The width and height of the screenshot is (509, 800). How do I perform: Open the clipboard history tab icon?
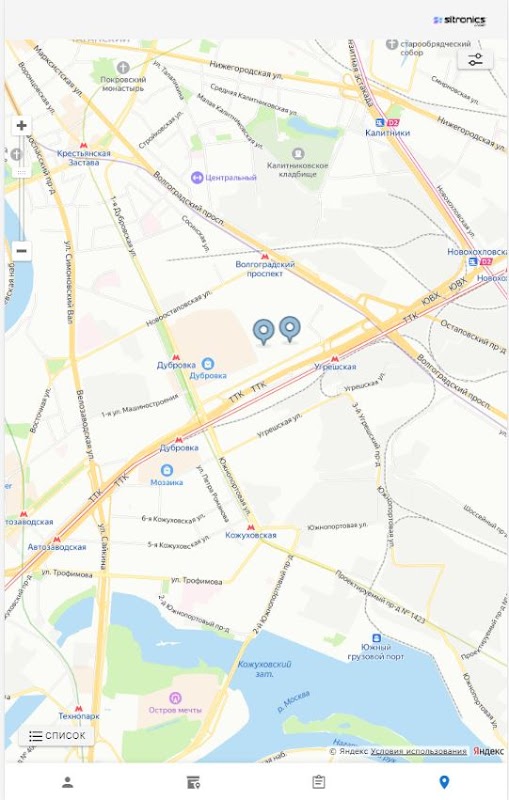point(319,782)
